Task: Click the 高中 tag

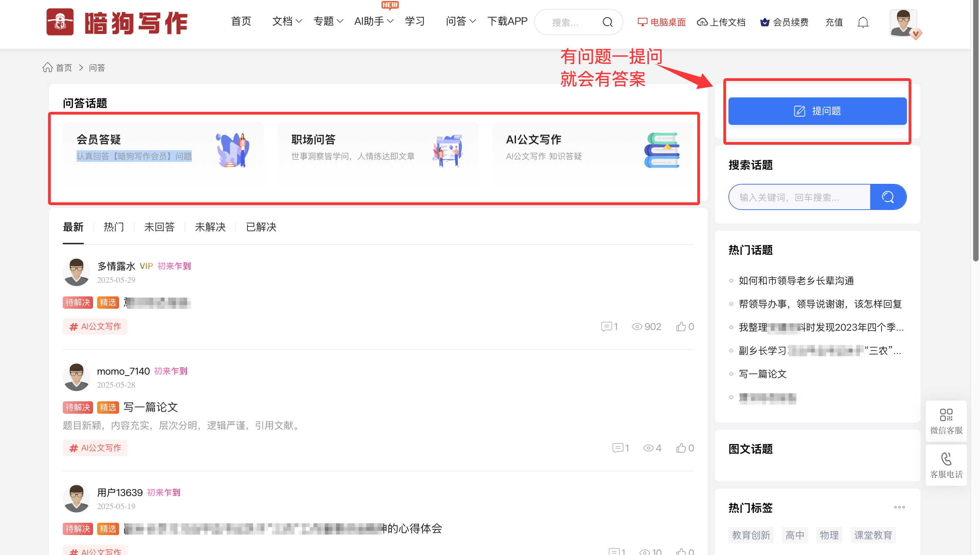Action: [x=795, y=535]
